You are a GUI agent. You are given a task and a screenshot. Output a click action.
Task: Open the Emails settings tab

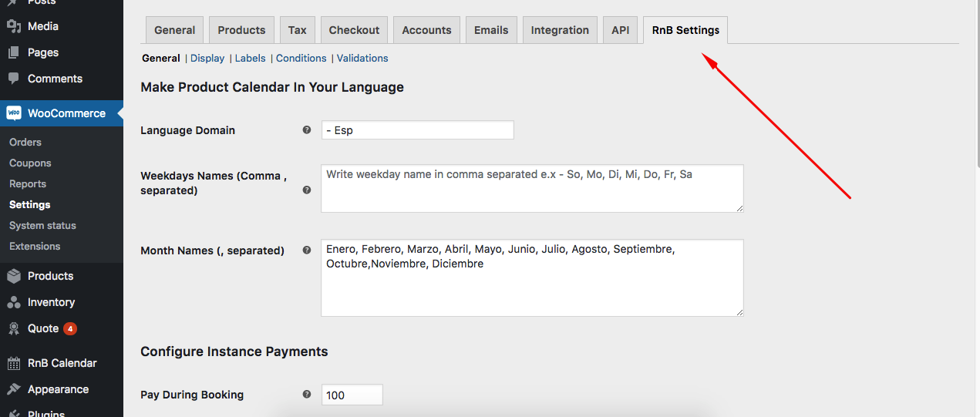pos(491,30)
